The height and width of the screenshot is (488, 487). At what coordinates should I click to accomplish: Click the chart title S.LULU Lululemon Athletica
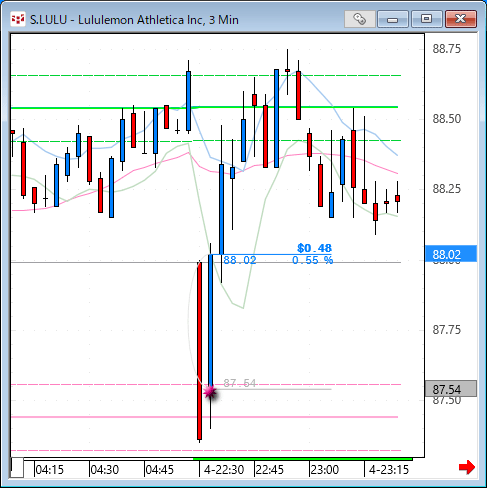(134, 20)
